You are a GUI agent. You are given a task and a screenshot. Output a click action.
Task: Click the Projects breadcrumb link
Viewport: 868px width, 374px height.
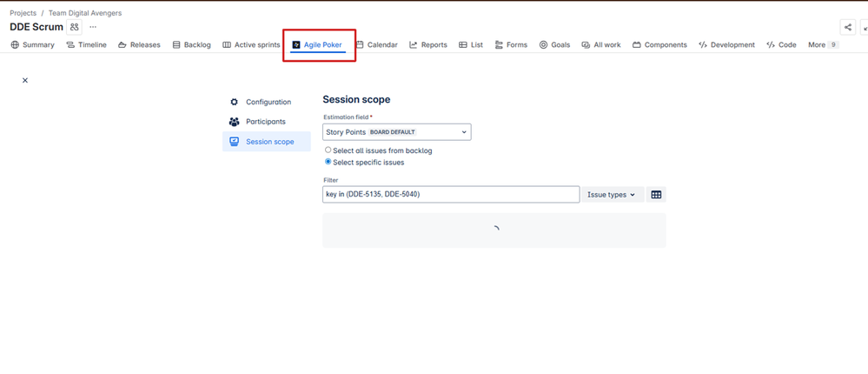[x=23, y=13]
